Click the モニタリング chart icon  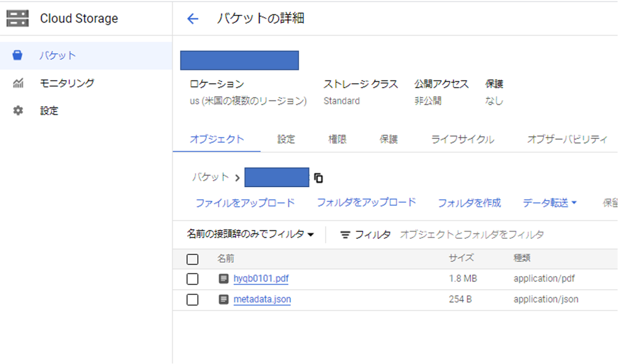pyautogui.click(x=18, y=83)
